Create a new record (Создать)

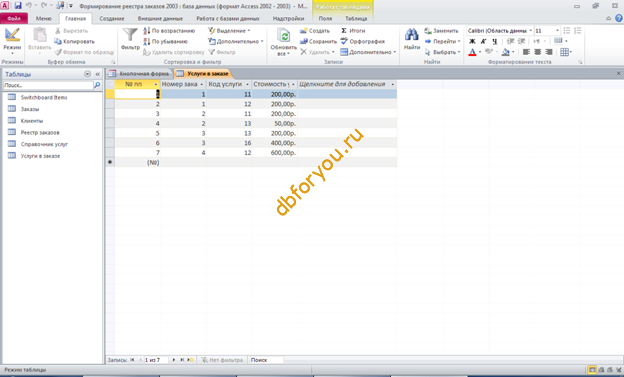[x=315, y=31]
